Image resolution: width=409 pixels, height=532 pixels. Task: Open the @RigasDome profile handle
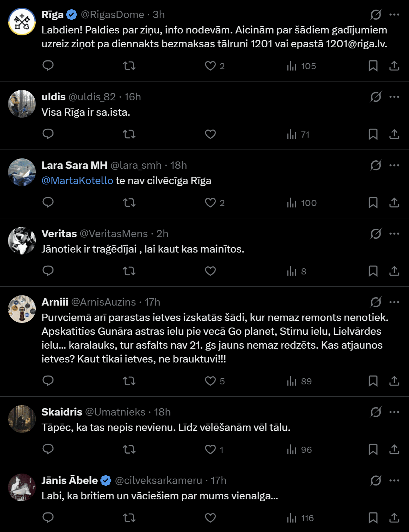click(112, 15)
